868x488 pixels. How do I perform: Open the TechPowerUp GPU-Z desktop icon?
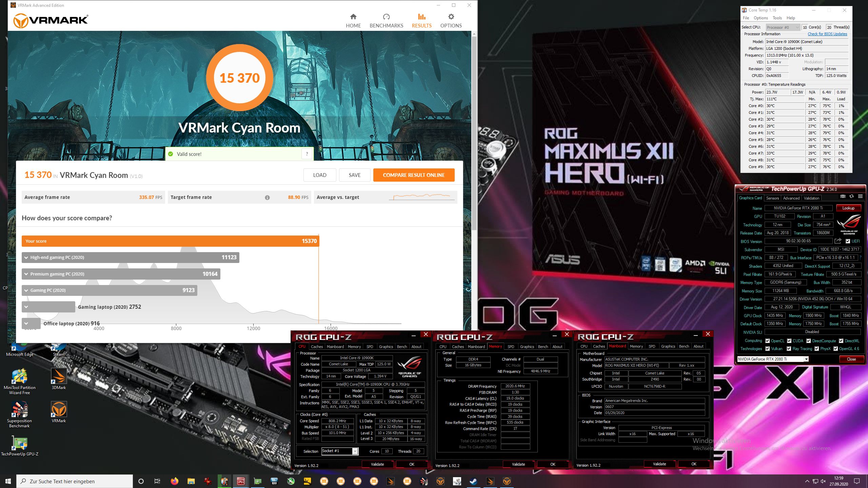pyautogui.click(x=19, y=446)
